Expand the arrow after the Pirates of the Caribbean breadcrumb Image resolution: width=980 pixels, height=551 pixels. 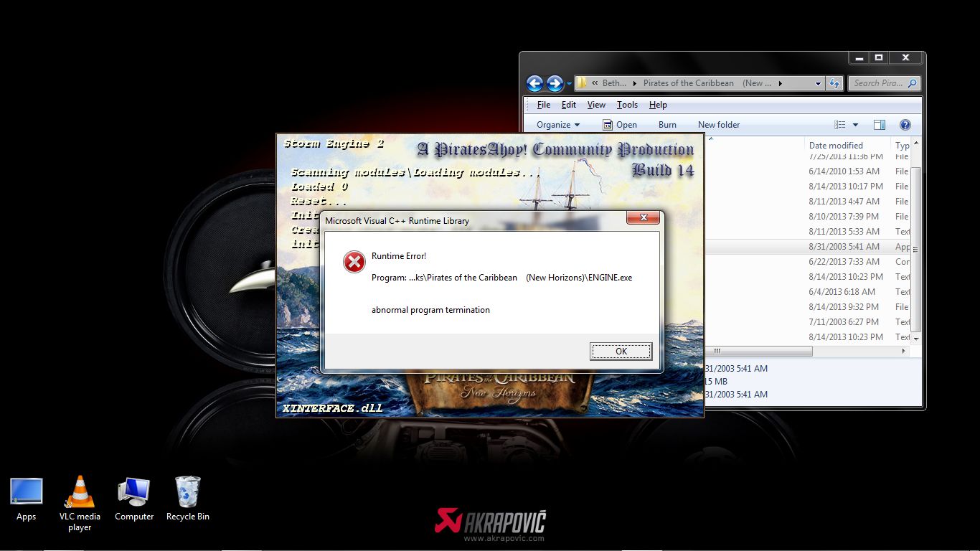point(780,83)
